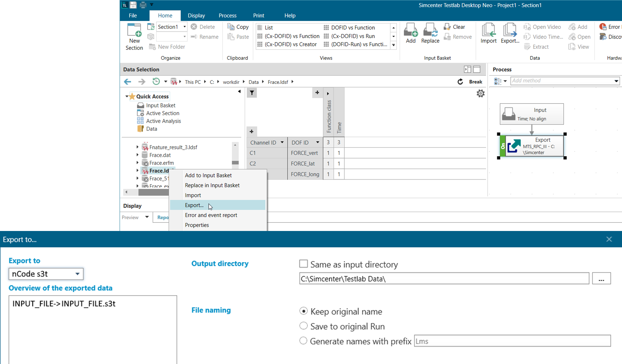Select Save to original Run option
622x364 pixels.
303,326
